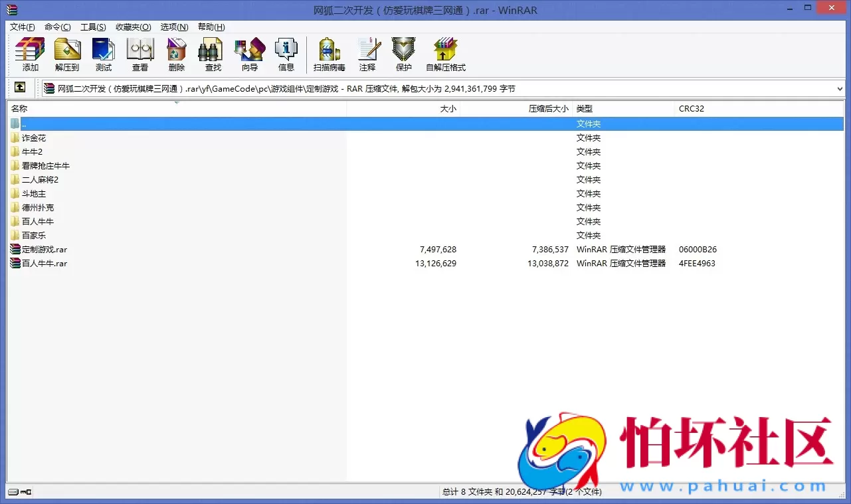The width and height of the screenshot is (851, 504).
Task: Click the 添加 (Add) toolbar icon
Action: pyautogui.click(x=29, y=54)
